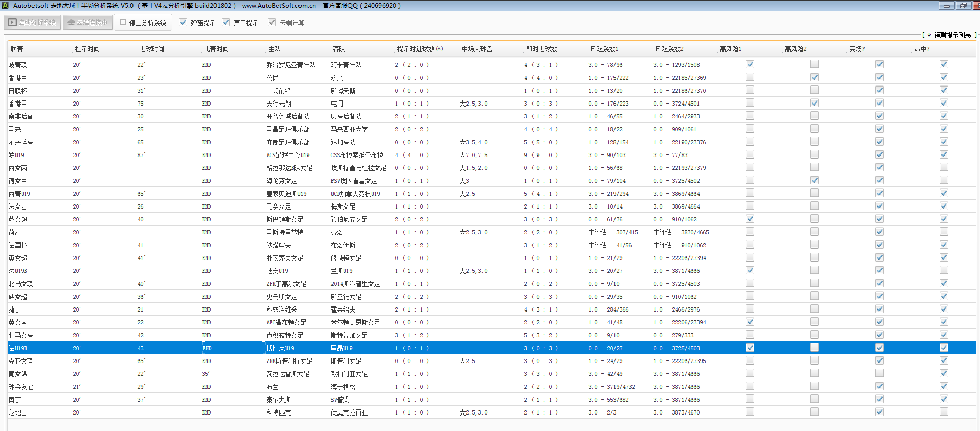Click the 比赛时间 column header

tap(216, 49)
